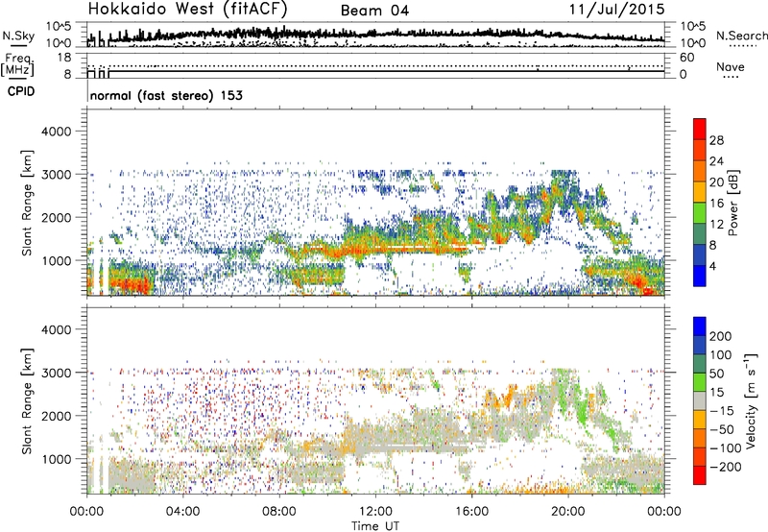The width and height of the screenshot is (768, 532).
Task: Click the "200" label on the velocity colorbar
Action: 721,336
